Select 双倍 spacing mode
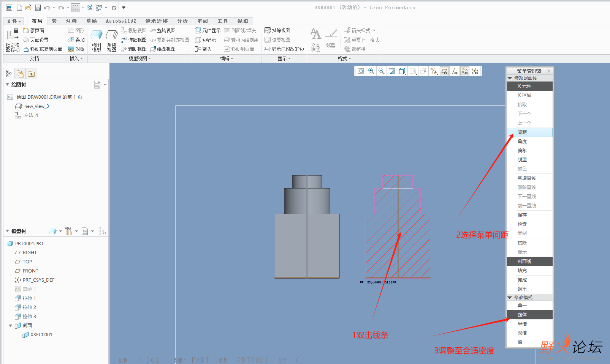The image size is (610, 364). coord(530,333)
